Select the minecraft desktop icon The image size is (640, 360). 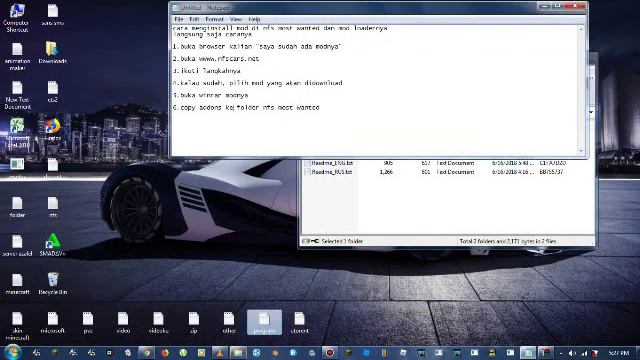point(17,284)
